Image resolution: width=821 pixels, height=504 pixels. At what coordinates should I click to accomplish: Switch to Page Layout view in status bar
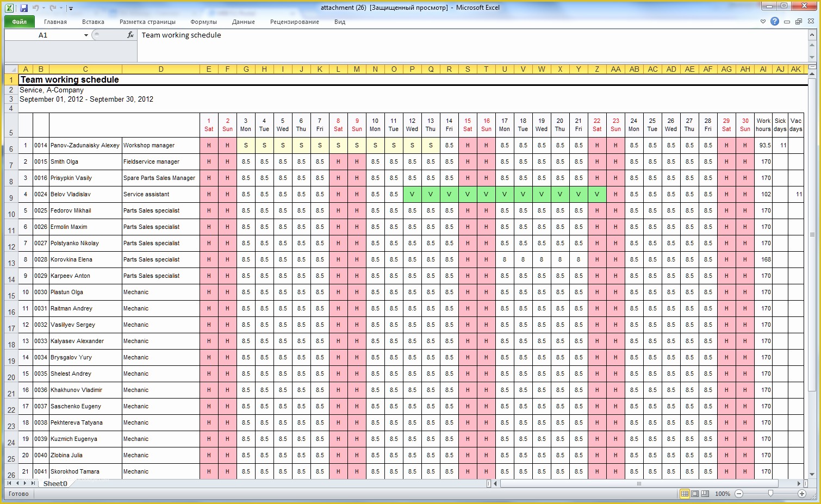(695, 494)
